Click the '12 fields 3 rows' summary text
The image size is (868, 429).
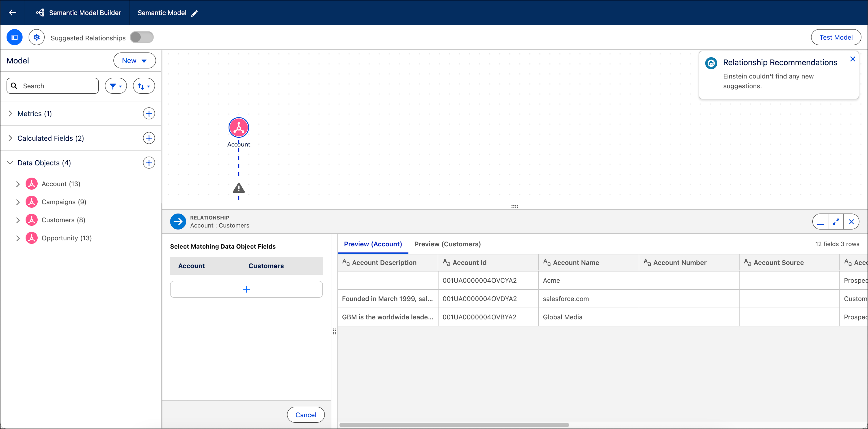pos(837,244)
